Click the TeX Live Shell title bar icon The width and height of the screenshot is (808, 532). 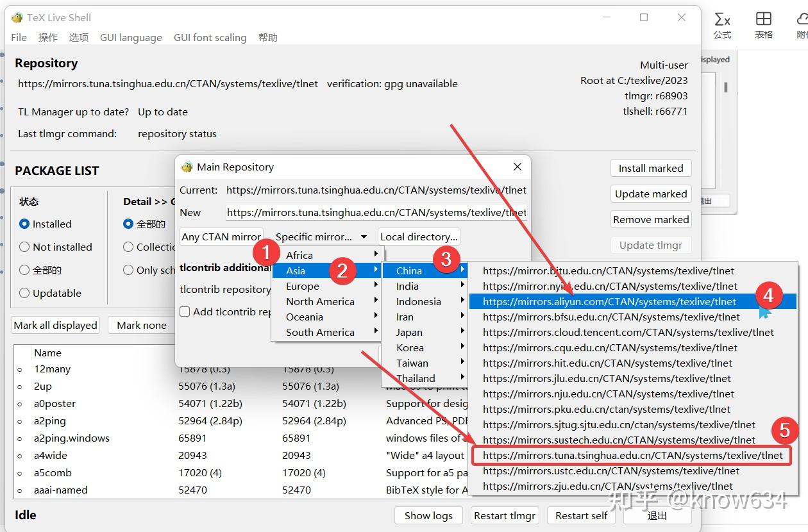click(17, 17)
